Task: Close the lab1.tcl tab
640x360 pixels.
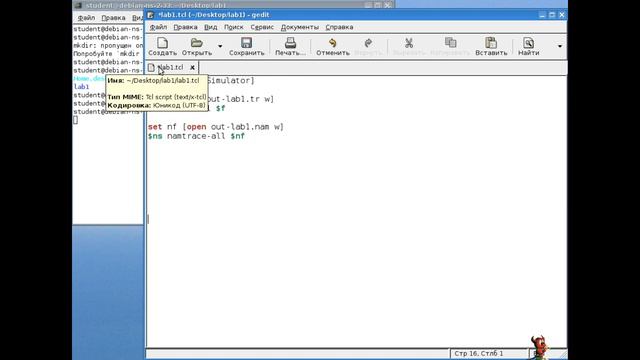Action: tap(192, 67)
